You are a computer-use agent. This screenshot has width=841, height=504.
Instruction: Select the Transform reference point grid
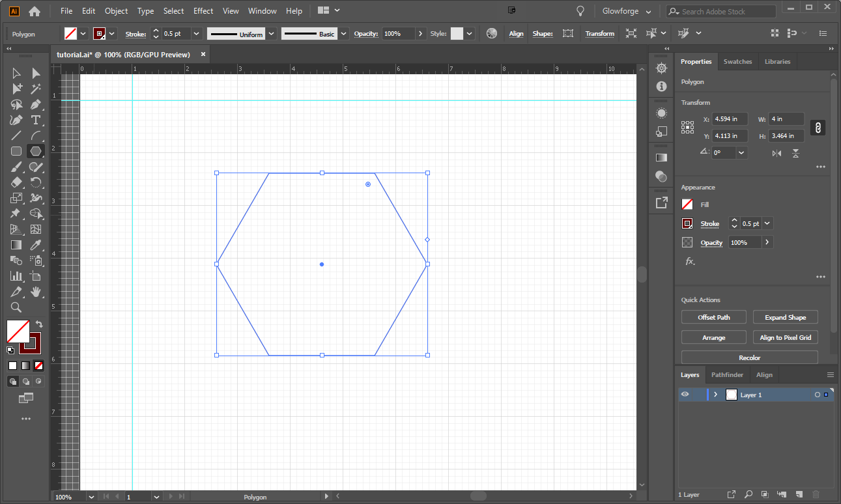click(x=687, y=128)
